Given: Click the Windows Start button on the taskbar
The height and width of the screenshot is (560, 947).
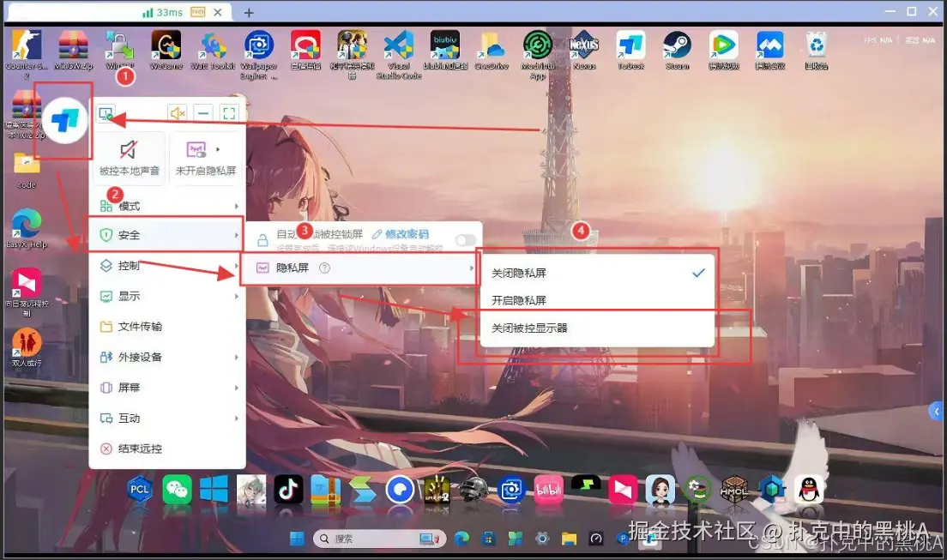Looking at the screenshot, I should (297, 539).
